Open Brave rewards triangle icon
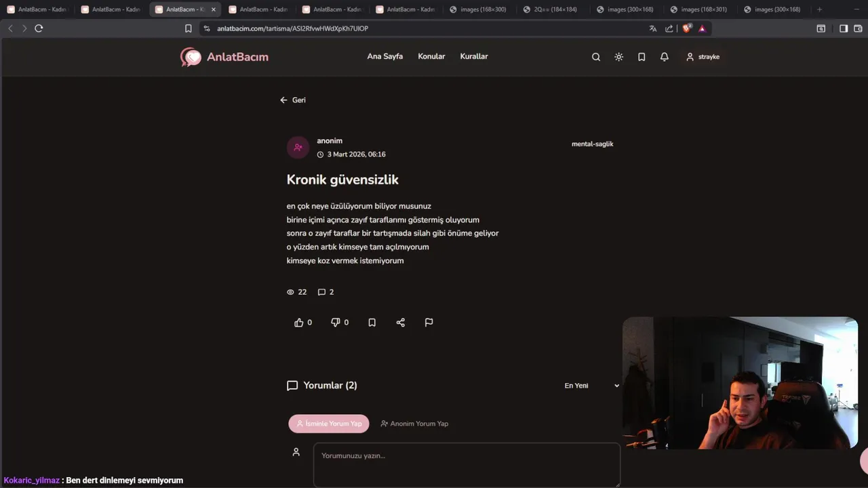The height and width of the screenshot is (488, 868). click(x=702, y=28)
